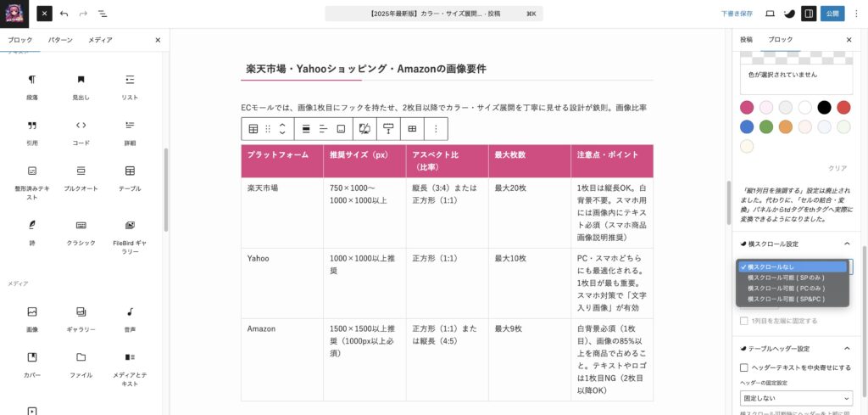Insert a FileBird gallery block
868x415 pixels.
point(130,237)
